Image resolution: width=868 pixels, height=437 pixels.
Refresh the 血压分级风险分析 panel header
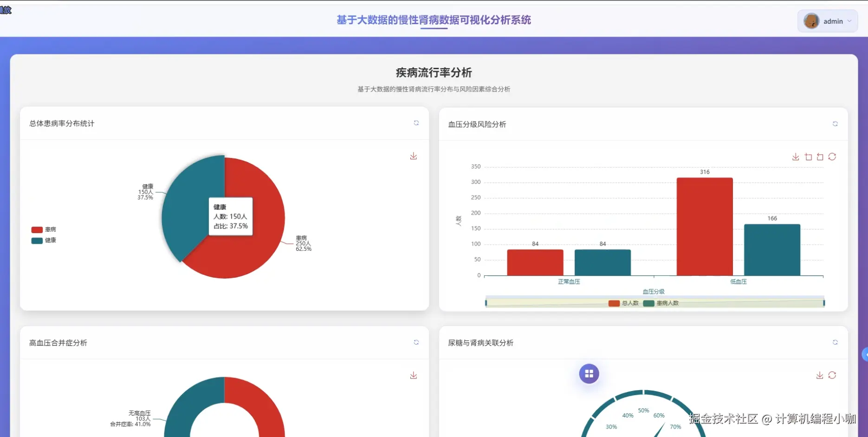click(x=835, y=124)
